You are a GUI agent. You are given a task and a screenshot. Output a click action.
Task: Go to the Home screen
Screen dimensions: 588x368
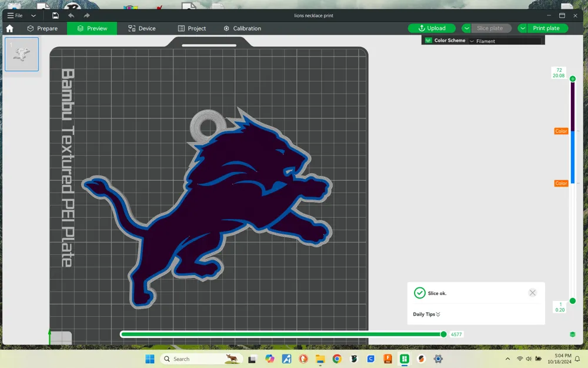(x=10, y=28)
